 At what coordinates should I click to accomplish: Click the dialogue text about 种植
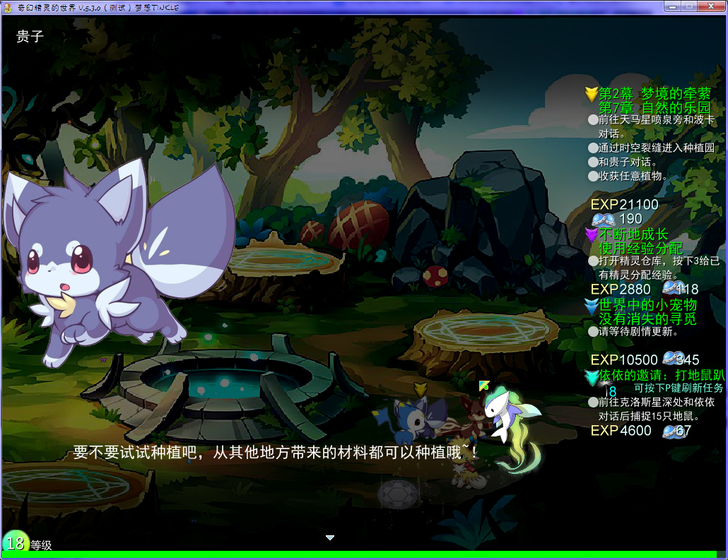click(x=274, y=453)
